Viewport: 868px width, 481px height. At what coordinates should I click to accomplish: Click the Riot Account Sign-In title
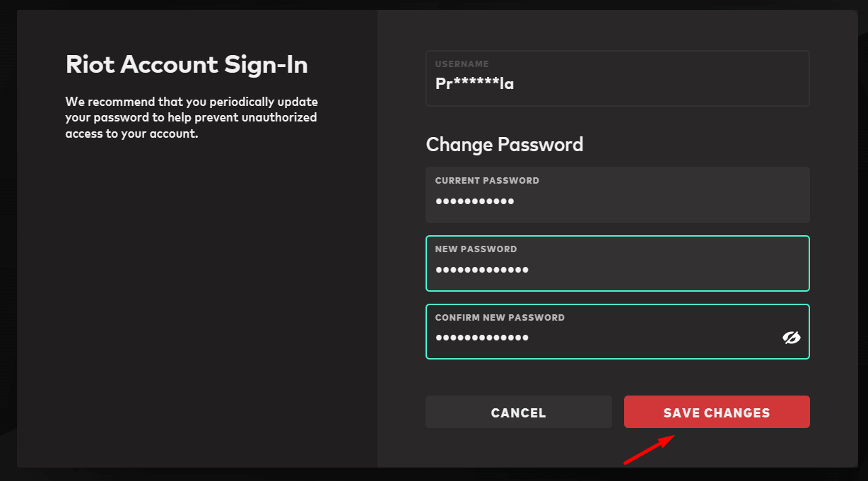click(x=187, y=64)
